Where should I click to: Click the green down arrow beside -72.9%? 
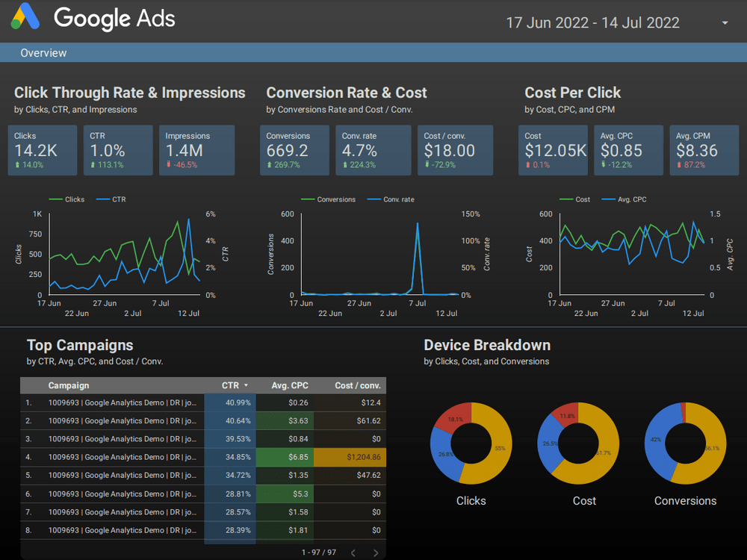point(427,164)
